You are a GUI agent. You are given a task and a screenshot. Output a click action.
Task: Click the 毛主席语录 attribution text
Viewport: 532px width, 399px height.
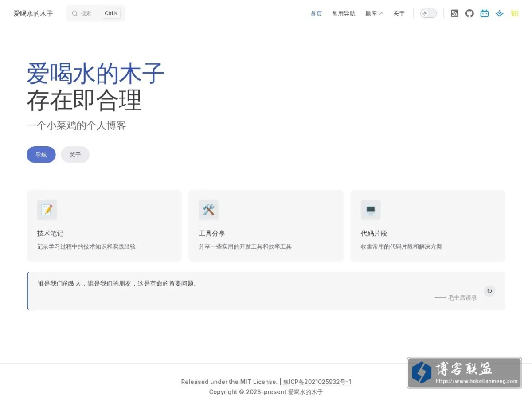click(456, 297)
